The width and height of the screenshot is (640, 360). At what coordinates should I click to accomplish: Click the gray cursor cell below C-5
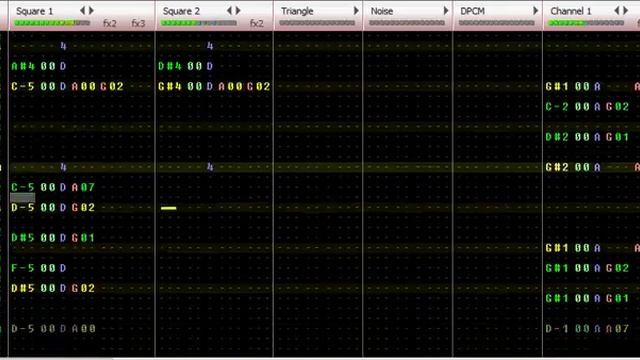tap(23, 198)
